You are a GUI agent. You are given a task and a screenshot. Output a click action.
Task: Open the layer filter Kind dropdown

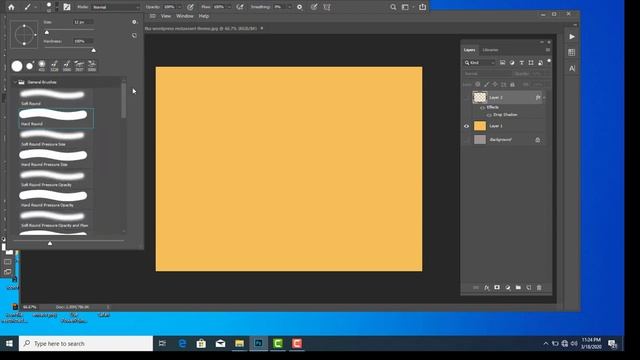(480, 63)
